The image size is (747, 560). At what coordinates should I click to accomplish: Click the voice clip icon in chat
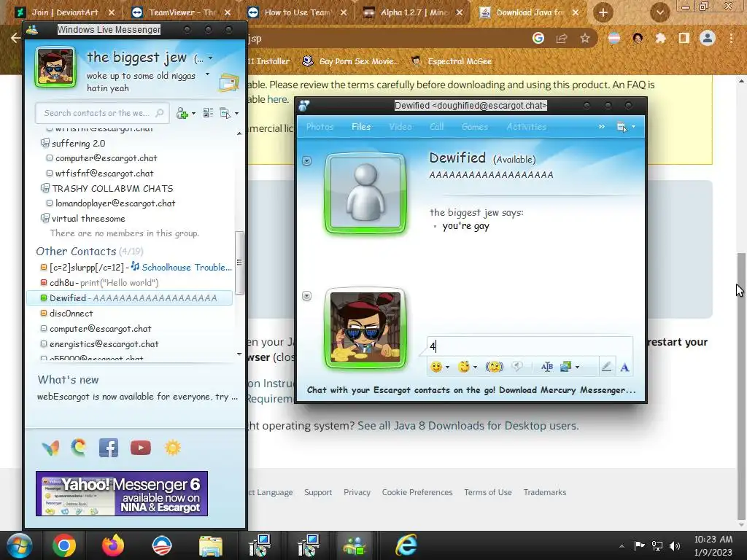point(517,366)
